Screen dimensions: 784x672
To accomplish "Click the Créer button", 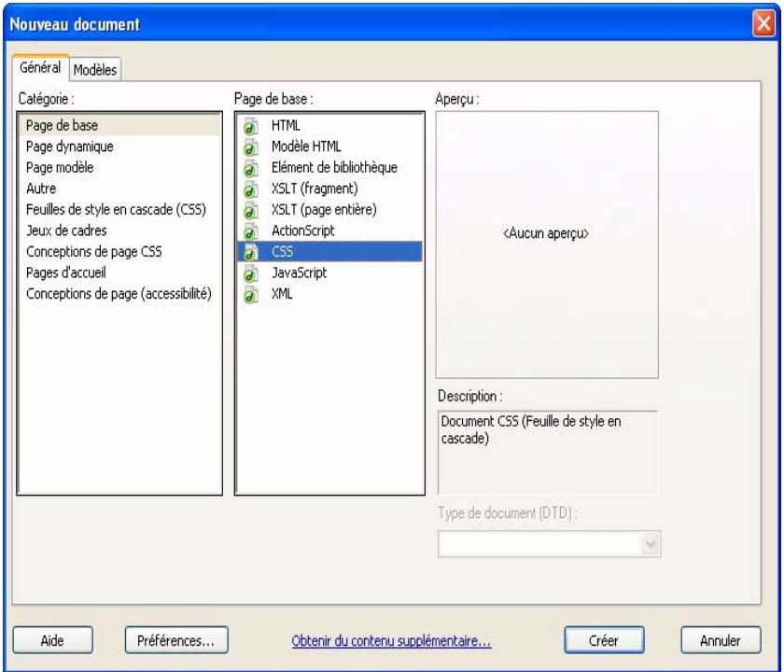I will point(604,640).
